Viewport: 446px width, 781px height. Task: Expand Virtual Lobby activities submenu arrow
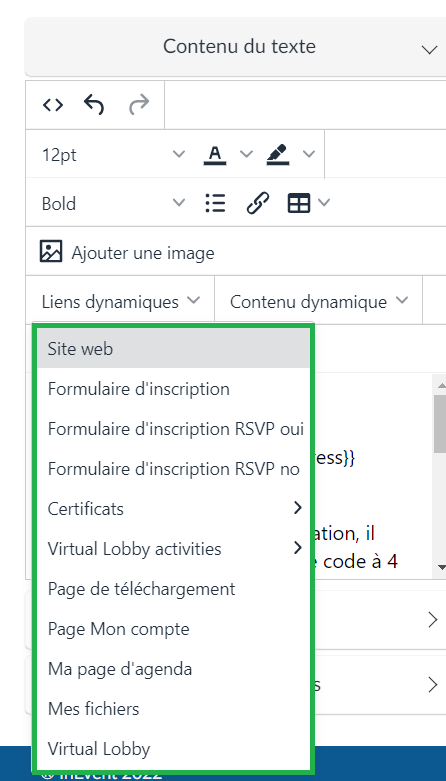pos(298,548)
